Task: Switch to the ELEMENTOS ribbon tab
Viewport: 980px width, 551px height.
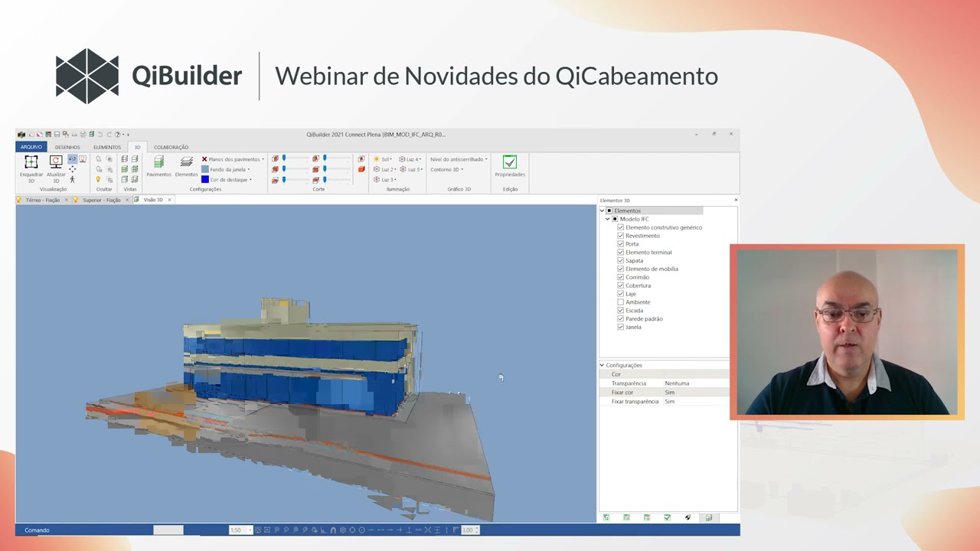Action: tap(107, 147)
